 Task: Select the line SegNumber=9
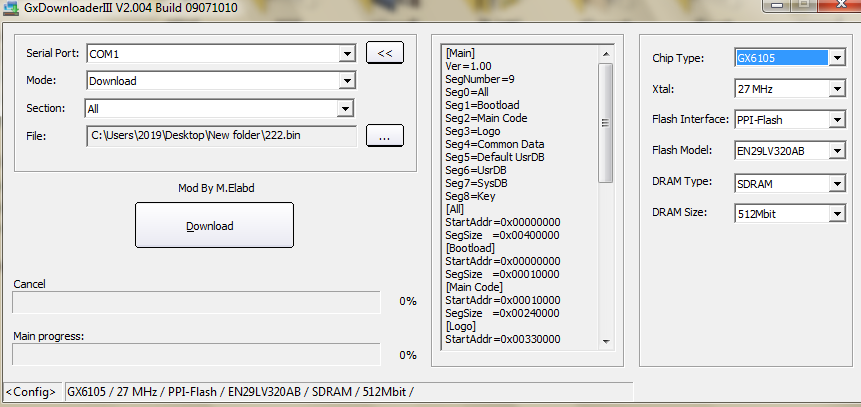[480, 79]
